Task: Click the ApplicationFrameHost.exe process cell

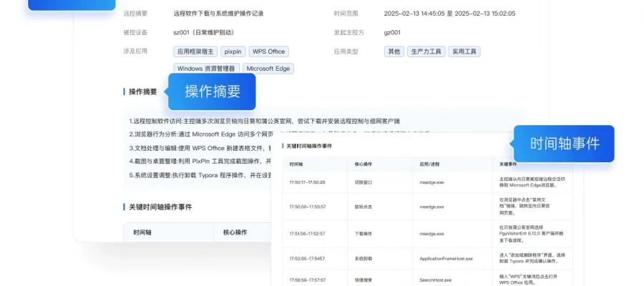Action: click(x=446, y=259)
